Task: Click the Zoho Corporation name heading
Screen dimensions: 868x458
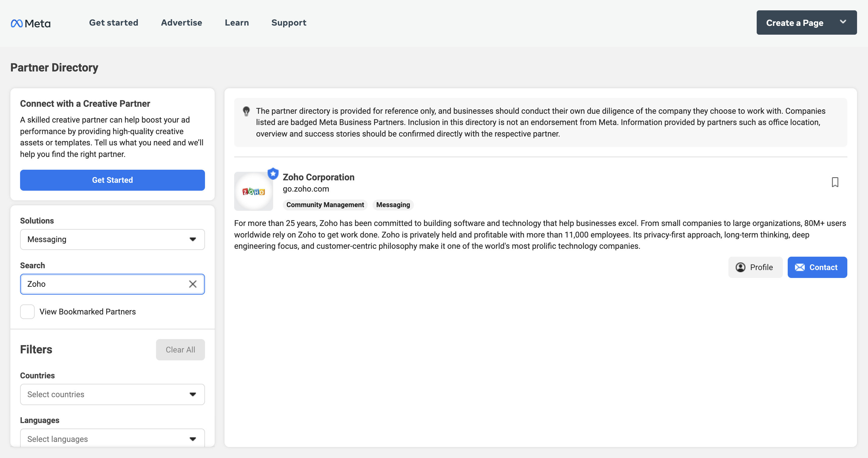Action: click(x=318, y=177)
